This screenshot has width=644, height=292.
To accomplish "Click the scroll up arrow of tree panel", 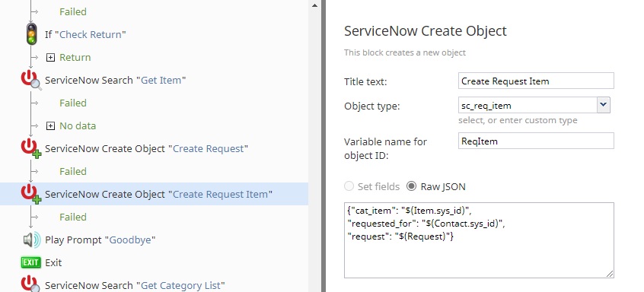I will pyautogui.click(x=314, y=5).
